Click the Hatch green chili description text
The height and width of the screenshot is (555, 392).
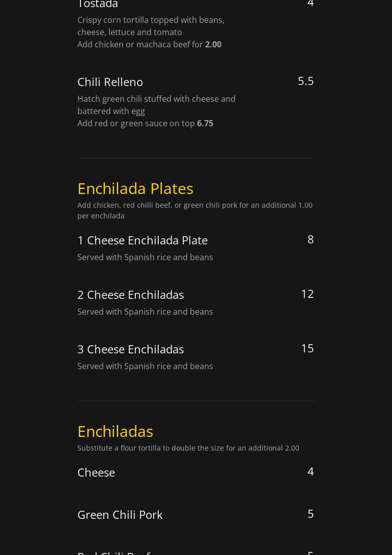(156, 105)
